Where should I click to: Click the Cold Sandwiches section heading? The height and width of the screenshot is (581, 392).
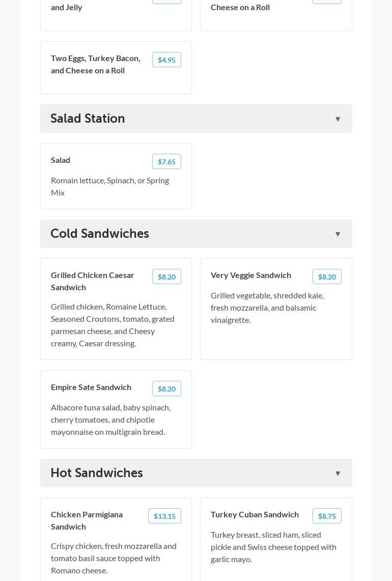(100, 234)
